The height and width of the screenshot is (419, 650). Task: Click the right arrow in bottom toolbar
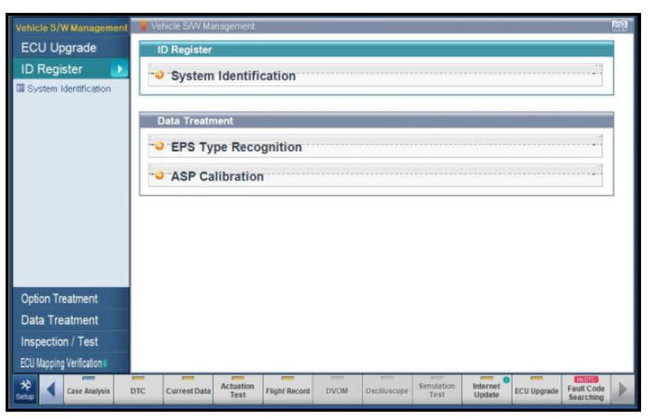[x=622, y=390]
